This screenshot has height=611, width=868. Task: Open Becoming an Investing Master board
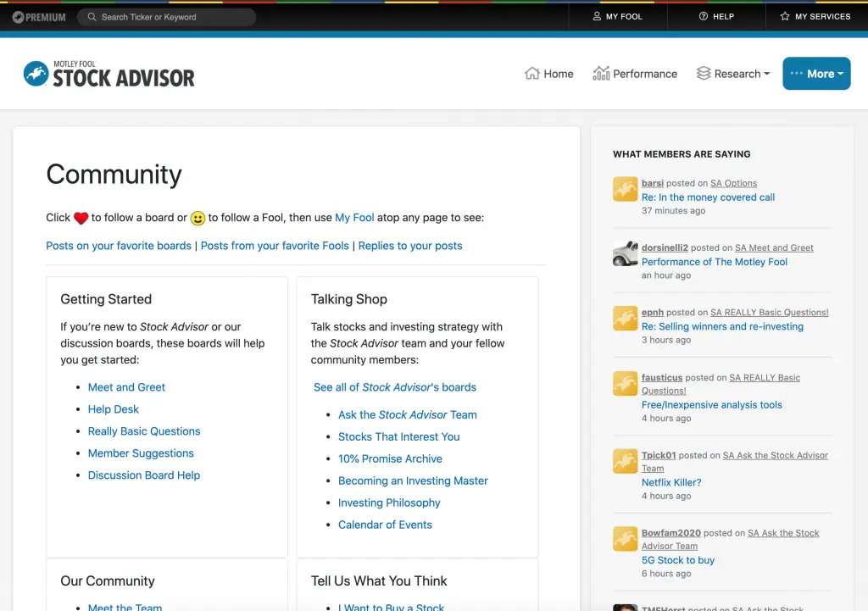click(x=413, y=481)
